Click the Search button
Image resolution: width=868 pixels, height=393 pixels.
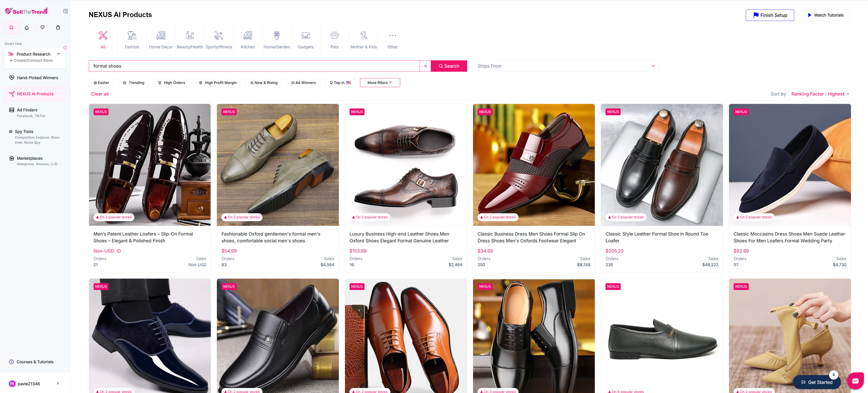click(449, 66)
